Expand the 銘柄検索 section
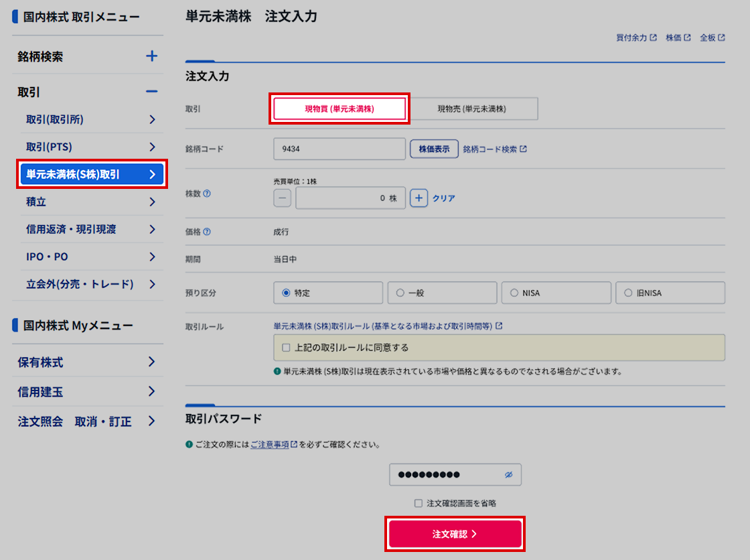This screenshot has height=560, width=750. pyautogui.click(x=151, y=56)
